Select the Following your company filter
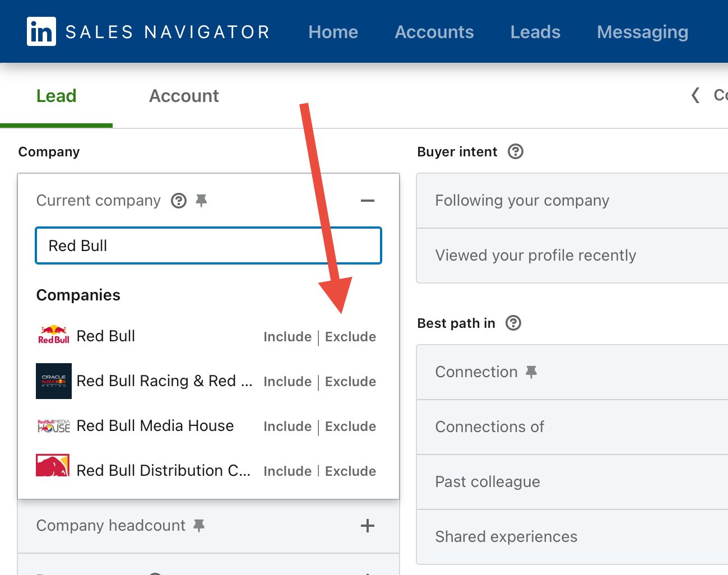The image size is (728, 575). (522, 201)
